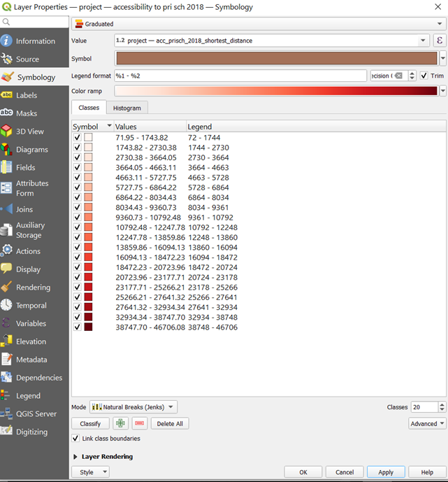Open the Labels section in sidebar
This screenshot has height=482, width=448.
click(27, 95)
